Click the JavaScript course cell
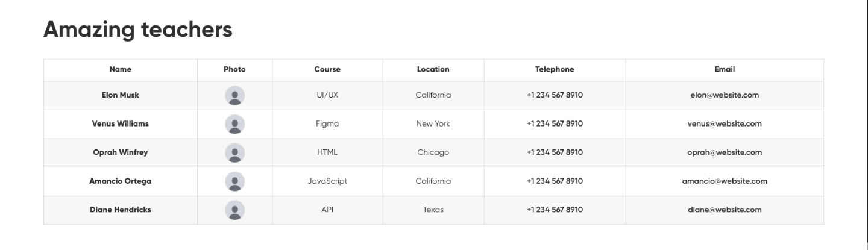The width and height of the screenshot is (868, 250). 327,181
